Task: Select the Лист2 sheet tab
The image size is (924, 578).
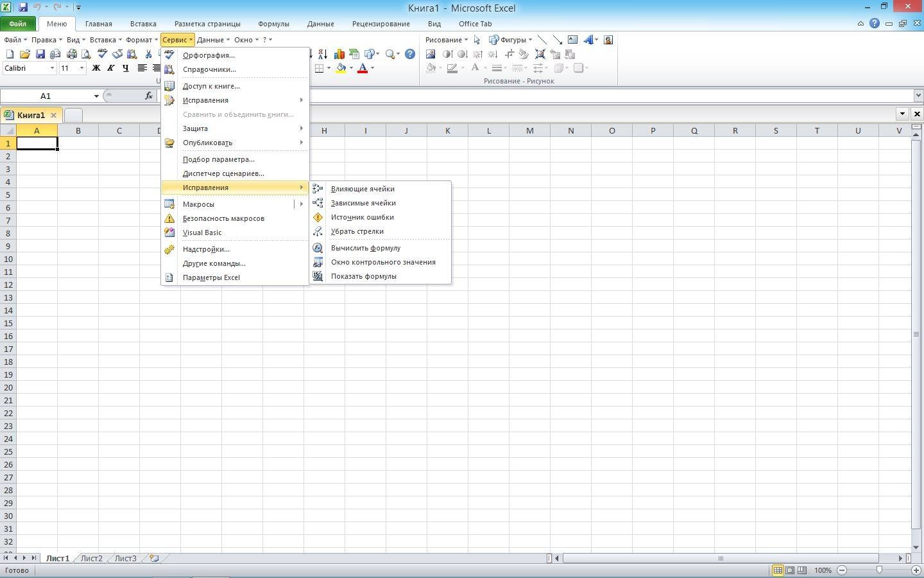Action: pos(91,558)
